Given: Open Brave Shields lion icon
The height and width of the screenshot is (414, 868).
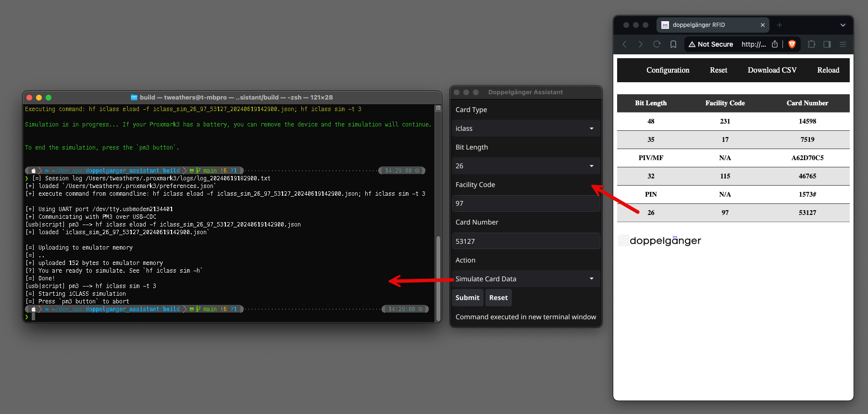Looking at the screenshot, I should (792, 44).
